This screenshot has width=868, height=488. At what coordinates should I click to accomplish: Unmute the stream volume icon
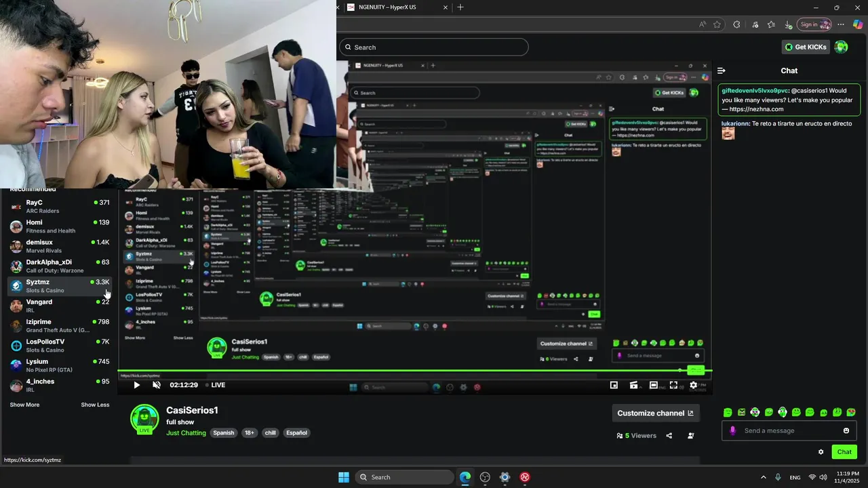tap(157, 385)
